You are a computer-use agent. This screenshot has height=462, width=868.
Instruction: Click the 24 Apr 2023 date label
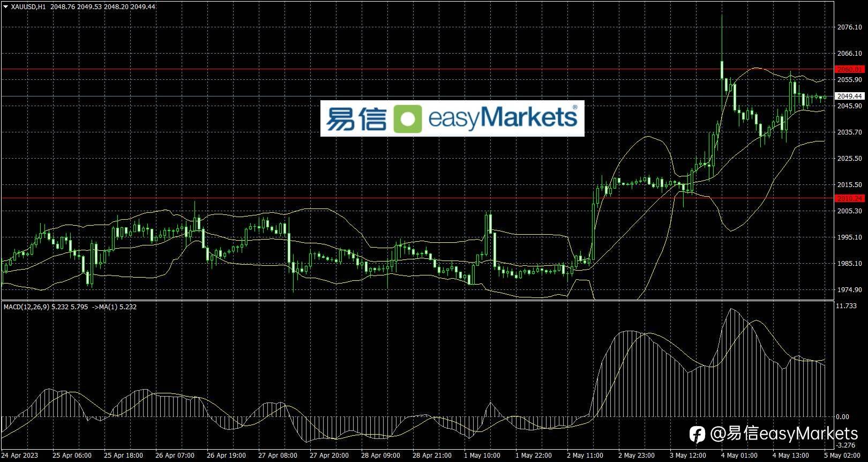[20, 456]
